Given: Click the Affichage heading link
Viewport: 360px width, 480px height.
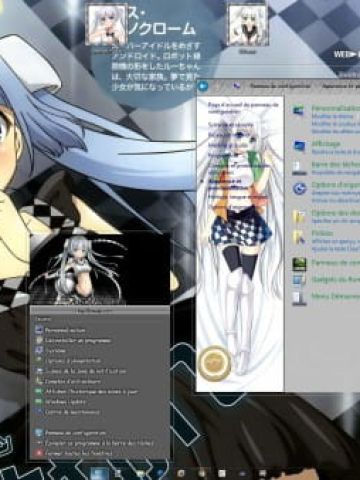Looking at the screenshot, I should click(326, 144).
